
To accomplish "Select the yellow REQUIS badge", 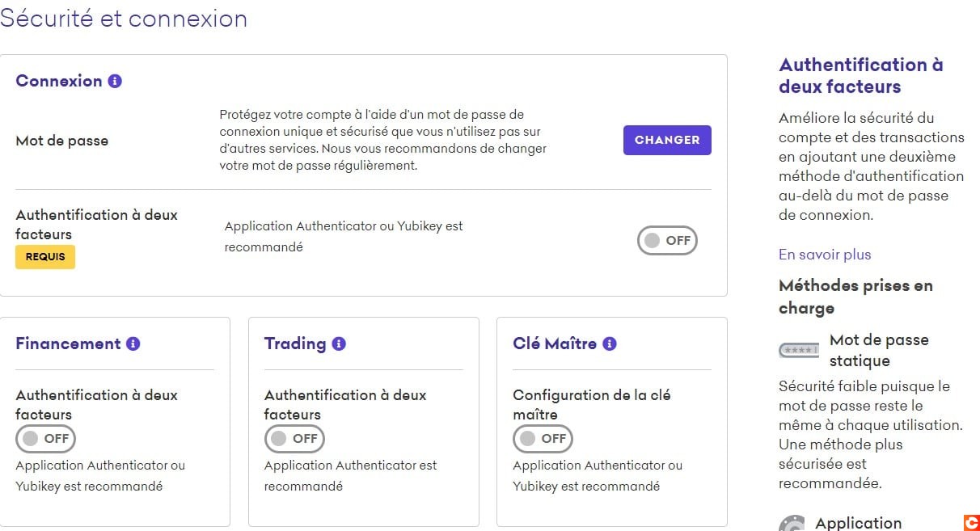I will pyautogui.click(x=45, y=257).
